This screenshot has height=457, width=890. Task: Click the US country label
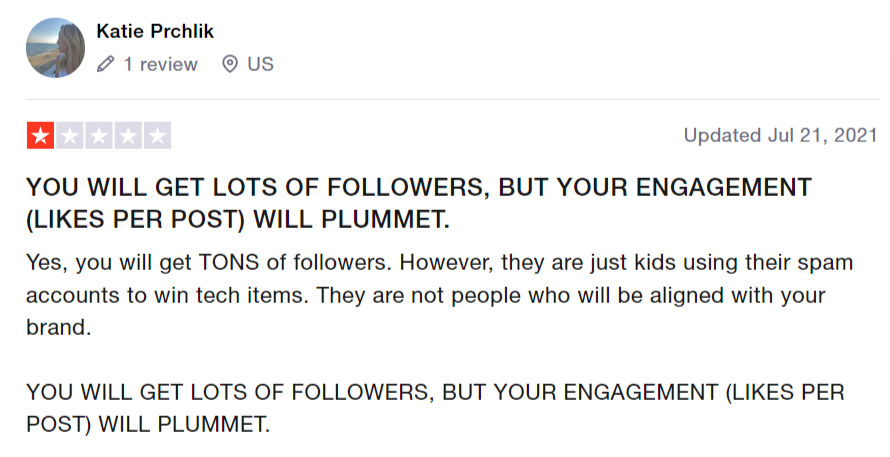pyautogui.click(x=260, y=64)
